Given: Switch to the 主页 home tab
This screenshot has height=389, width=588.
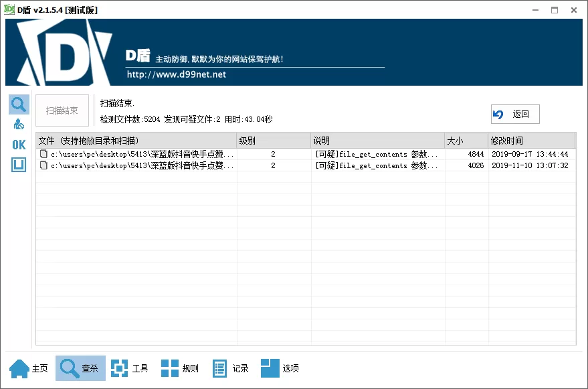Looking at the screenshot, I should pos(28,368).
